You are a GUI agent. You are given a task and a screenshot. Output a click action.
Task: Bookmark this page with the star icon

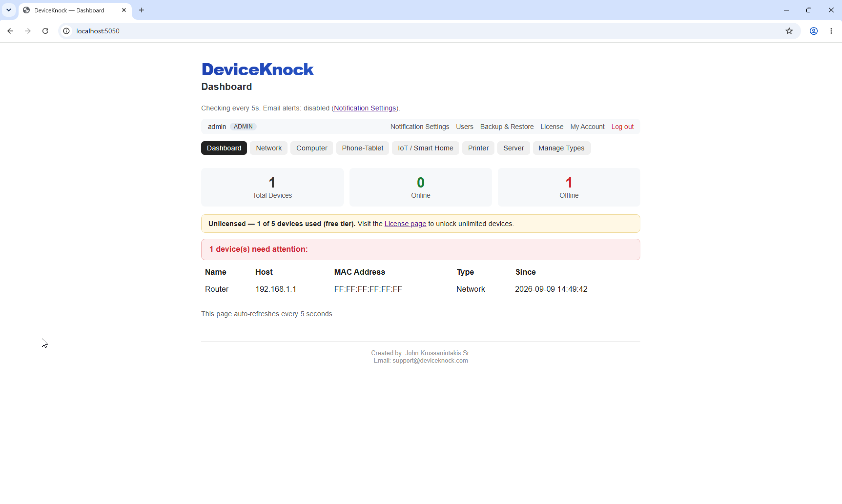click(789, 31)
